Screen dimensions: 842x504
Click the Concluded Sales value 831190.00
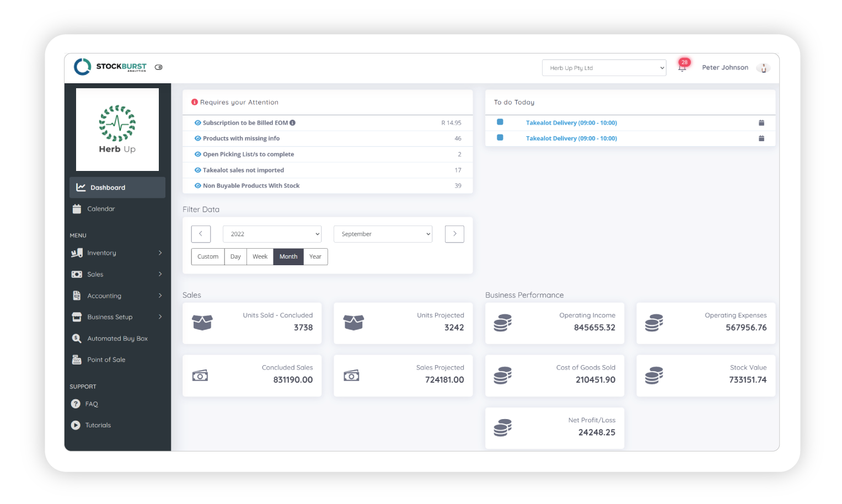pos(293,380)
